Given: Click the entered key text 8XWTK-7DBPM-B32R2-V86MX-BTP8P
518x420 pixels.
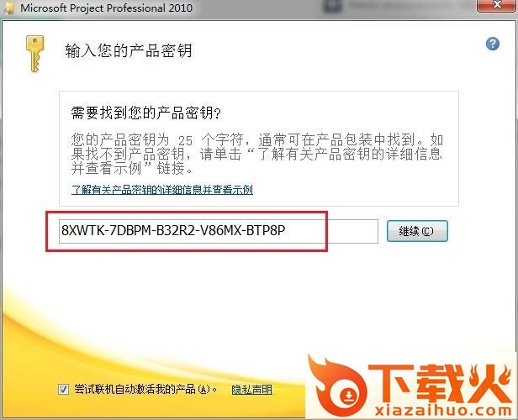Looking at the screenshot, I should click(x=173, y=230).
